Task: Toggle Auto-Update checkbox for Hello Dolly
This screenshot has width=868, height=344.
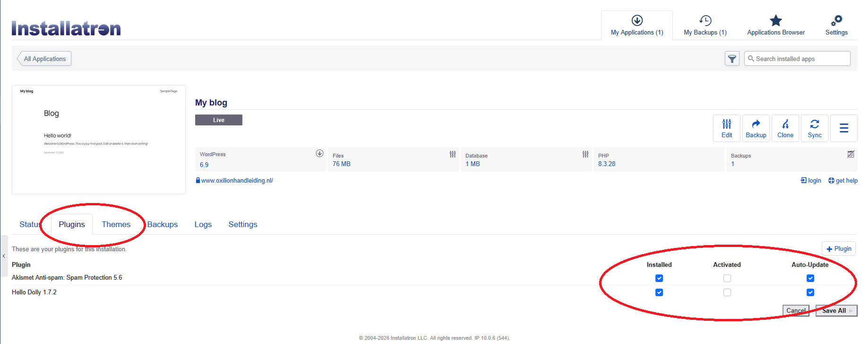Action: click(x=810, y=292)
